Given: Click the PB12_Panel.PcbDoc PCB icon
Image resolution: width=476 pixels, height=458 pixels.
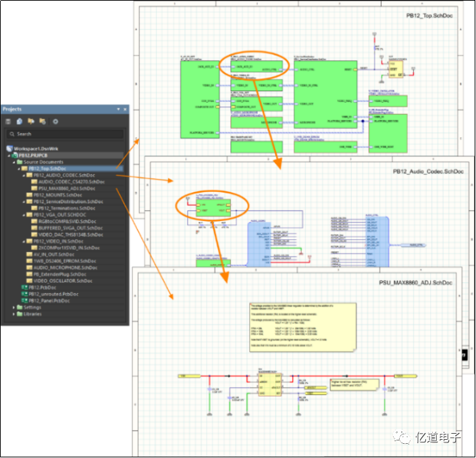Looking at the screenshot, I should [x=23, y=301].
